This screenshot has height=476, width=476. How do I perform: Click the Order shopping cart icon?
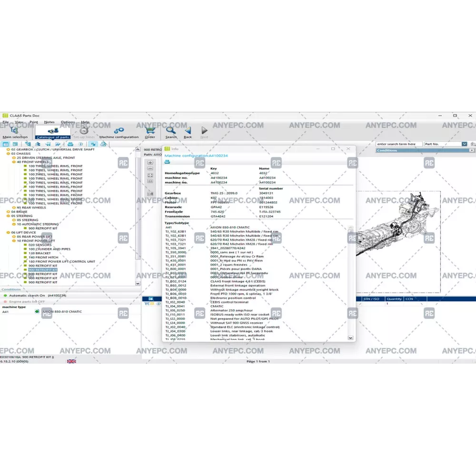tap(150, 131)
